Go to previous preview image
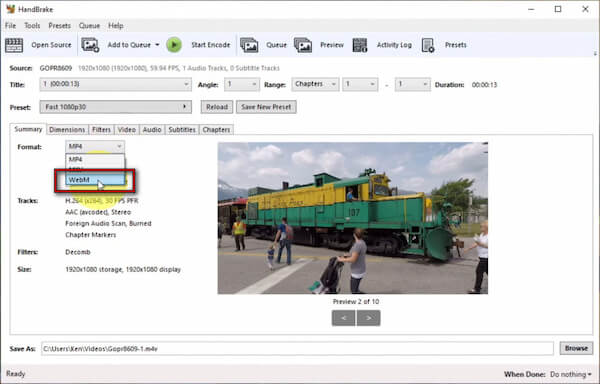 tap(343, 318)
